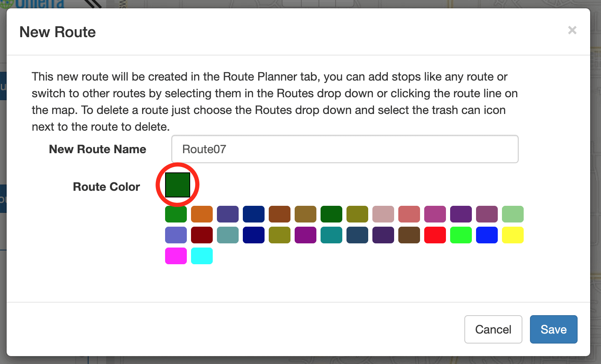Choose the yellow color swatch
Screen dimensions: 601x364
pos(513,235)
